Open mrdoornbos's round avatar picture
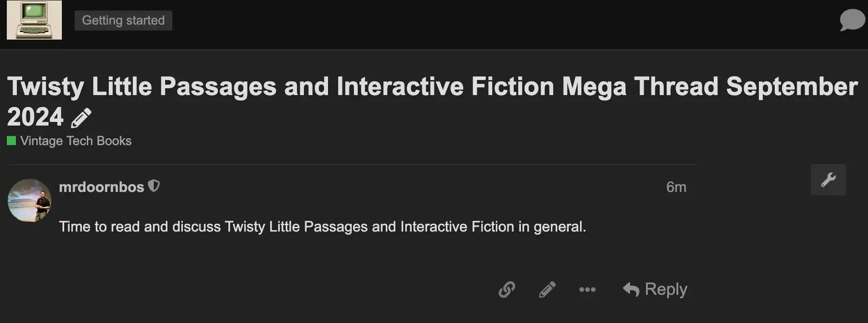 pyautogui.click(x=30, y=201)
